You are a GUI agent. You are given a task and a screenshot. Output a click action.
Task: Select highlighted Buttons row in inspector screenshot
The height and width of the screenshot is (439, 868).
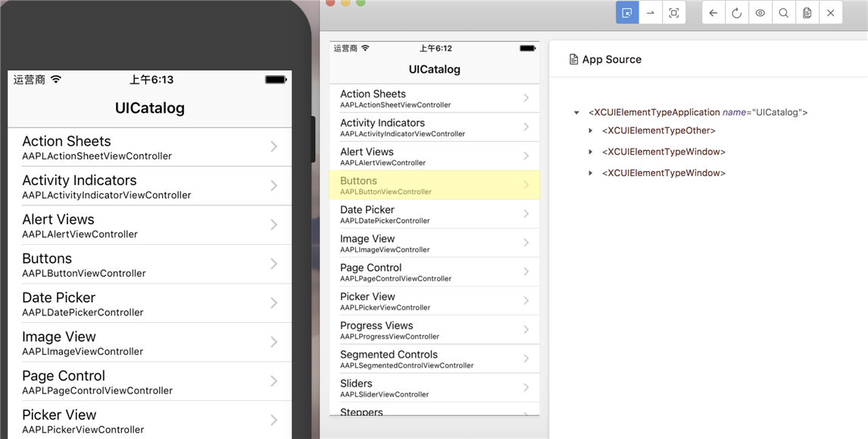[x=435, y=185]
